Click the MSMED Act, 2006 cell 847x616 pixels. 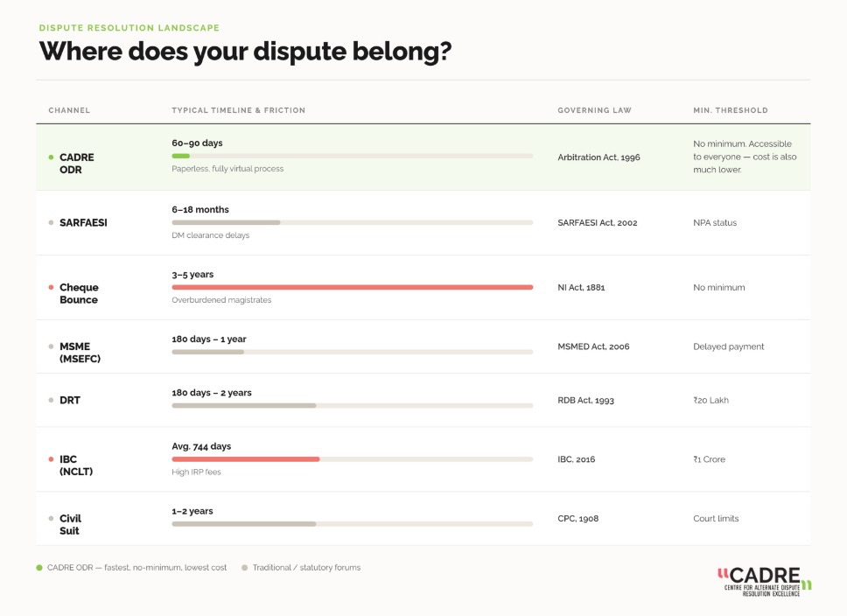[x=593, y=346]
